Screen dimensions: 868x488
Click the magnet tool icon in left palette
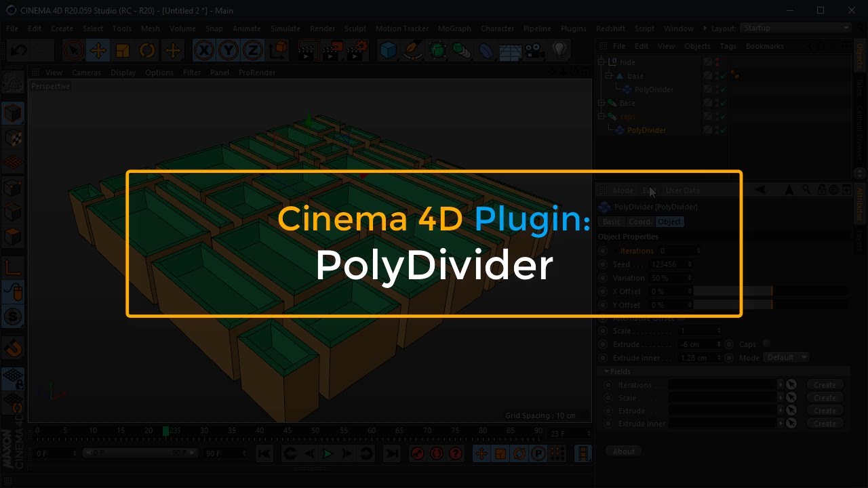tap(13, 349)
